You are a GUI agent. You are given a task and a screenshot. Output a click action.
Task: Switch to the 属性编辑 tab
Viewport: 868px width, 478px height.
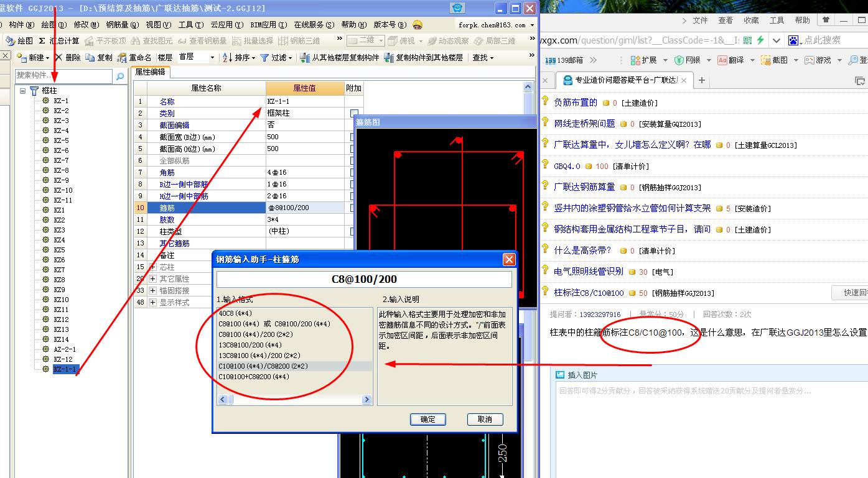pyautogui.click(x=151, y=71)
